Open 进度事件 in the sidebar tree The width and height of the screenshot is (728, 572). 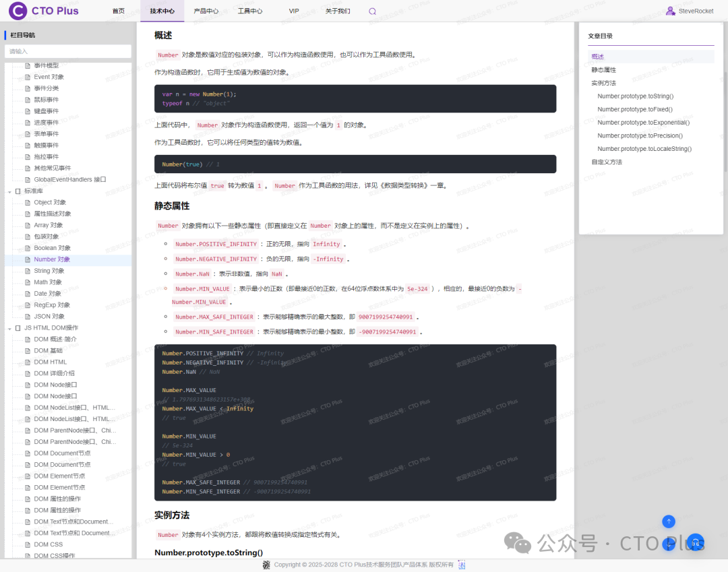46,123
